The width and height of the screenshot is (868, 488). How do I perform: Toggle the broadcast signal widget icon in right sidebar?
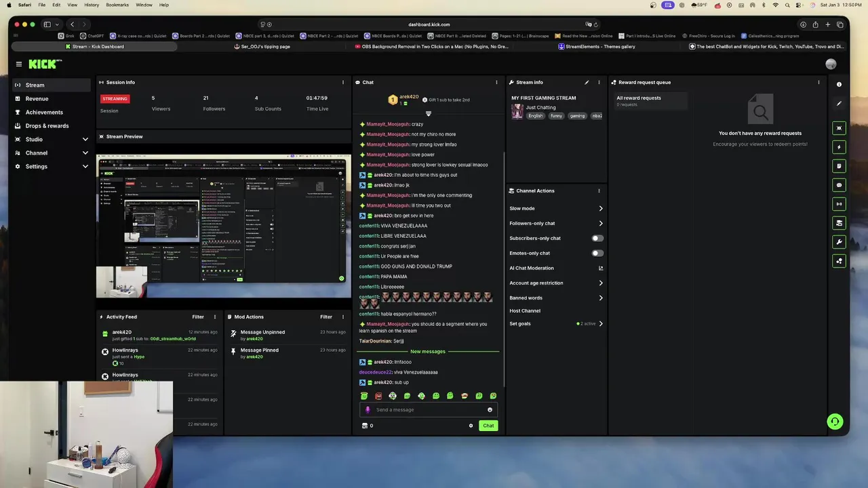[839, 204]
